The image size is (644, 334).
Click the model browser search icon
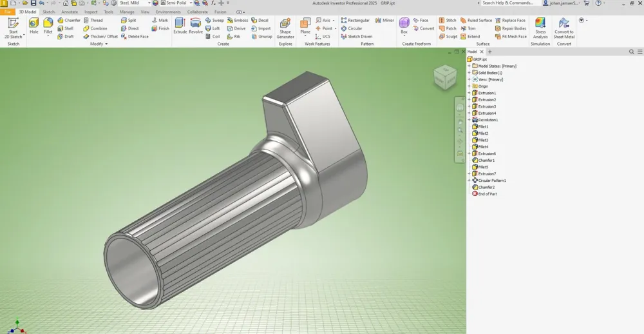(632, 52)
